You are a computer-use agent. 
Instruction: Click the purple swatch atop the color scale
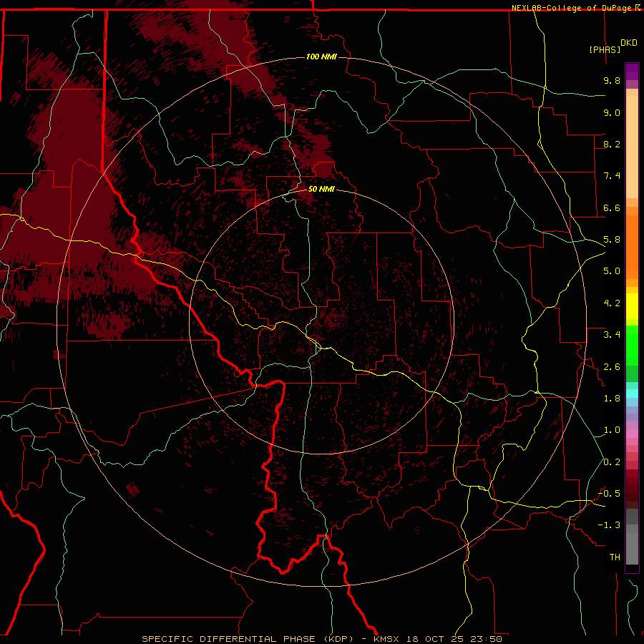pyautogui.click(x=632, y=72)
